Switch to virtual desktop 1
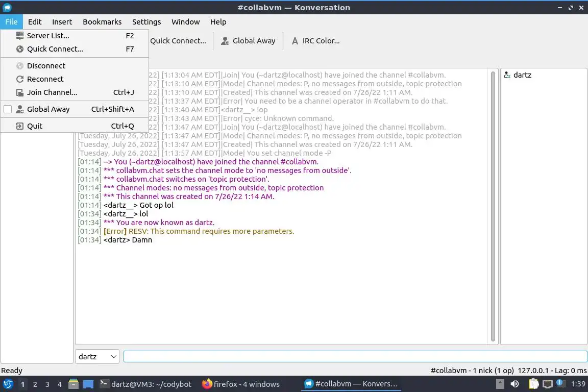588x392 pixels. tap(22, 384)
